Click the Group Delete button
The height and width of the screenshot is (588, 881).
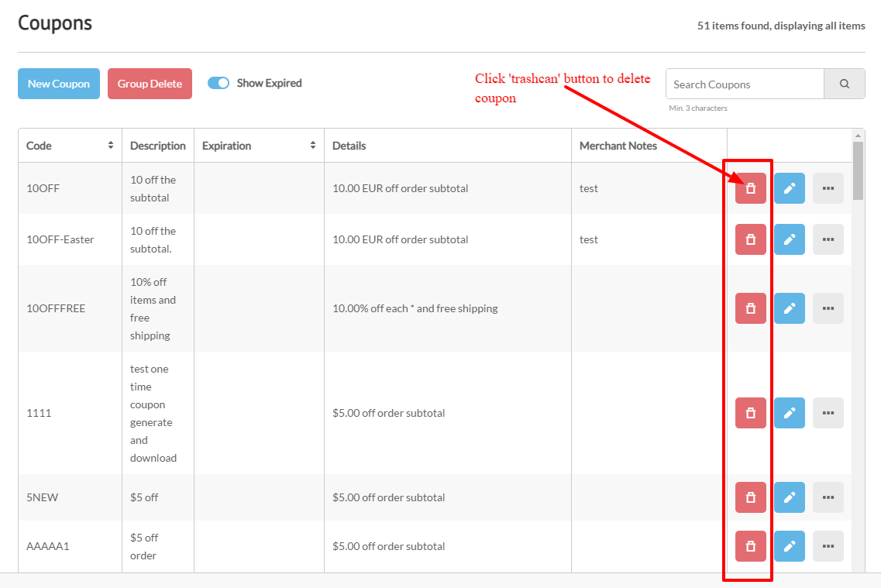(x=150, y=84)
